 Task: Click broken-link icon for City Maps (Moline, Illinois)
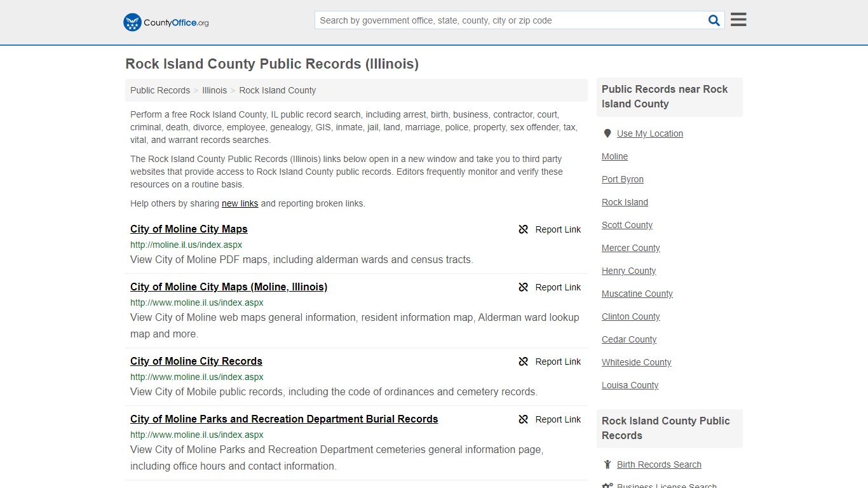[x=524, y=287]
